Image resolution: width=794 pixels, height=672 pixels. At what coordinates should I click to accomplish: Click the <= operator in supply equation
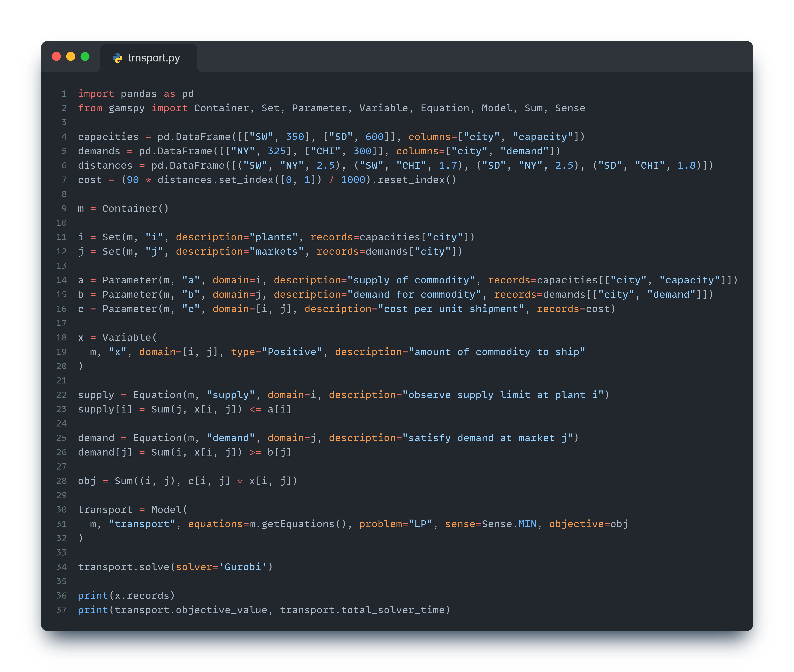click(255, 409)
